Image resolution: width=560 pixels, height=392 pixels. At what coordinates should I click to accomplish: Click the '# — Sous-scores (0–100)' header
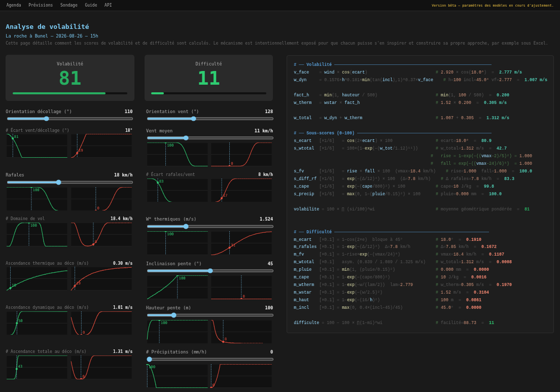393,133
